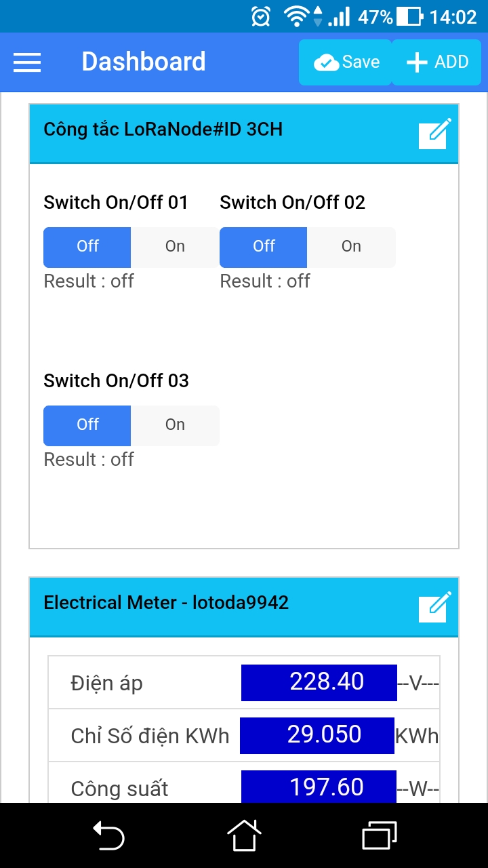Click the cloud Save button

point(346,62)
